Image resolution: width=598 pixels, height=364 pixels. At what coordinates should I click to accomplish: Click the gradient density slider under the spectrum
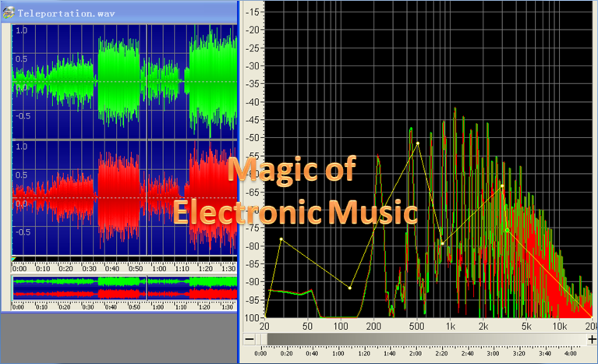(x=420, y=339)
